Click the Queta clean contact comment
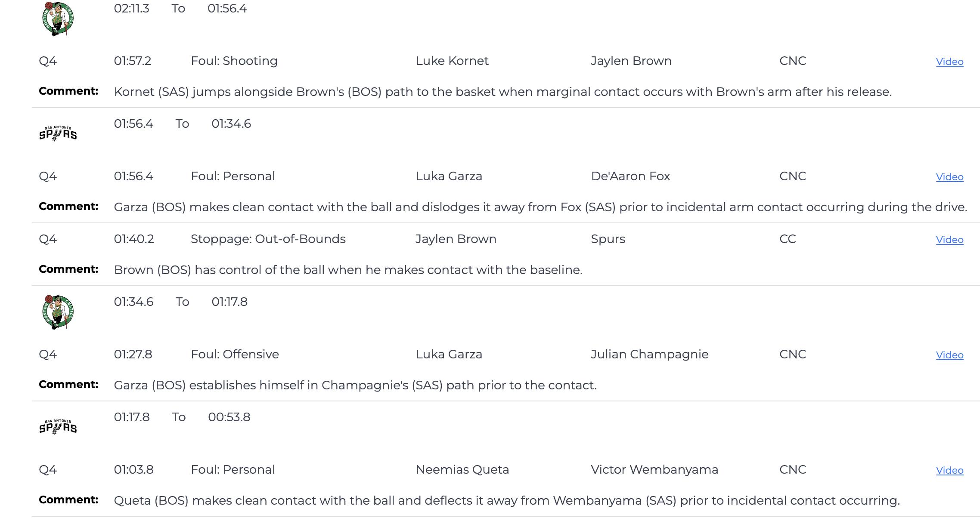The image size is (980, 518). click(507, 500)
